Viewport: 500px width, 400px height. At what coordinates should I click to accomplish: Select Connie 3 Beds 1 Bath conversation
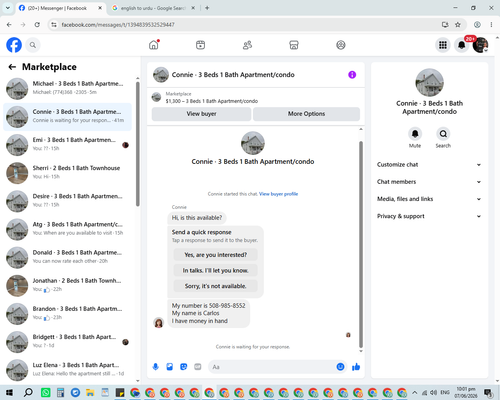68,117
